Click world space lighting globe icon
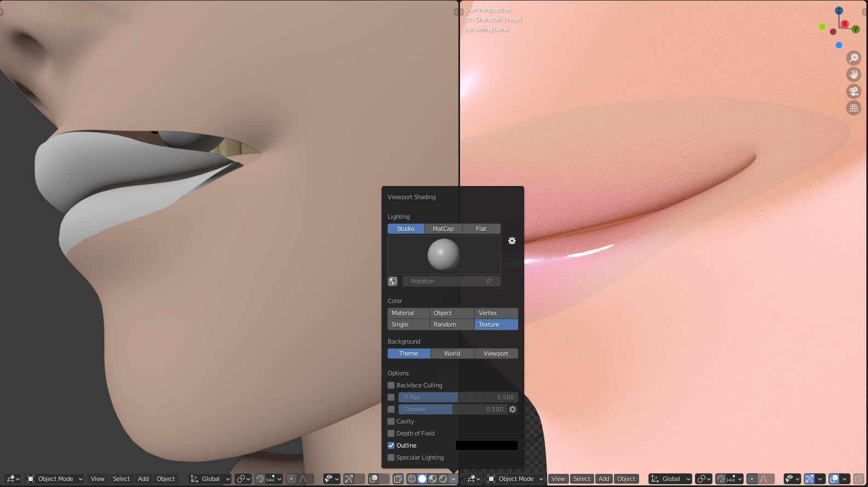This screenshot has height=487, width=868. coord(393,281)
